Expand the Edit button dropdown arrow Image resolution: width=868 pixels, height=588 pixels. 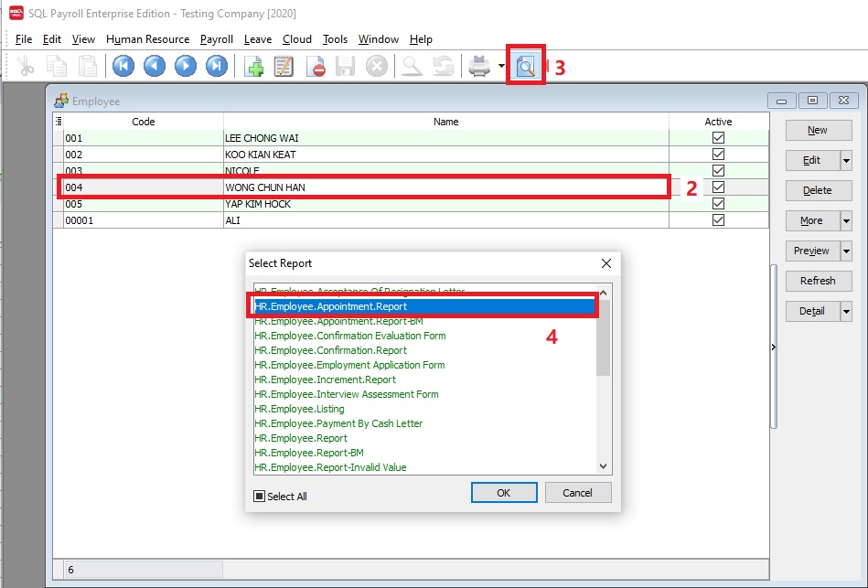click(846, 161)
